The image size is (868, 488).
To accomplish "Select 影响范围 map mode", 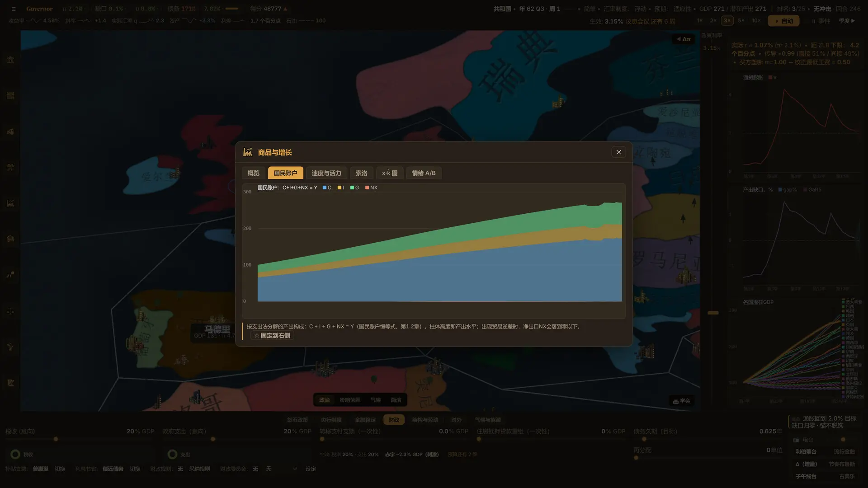I will point(350,400).
